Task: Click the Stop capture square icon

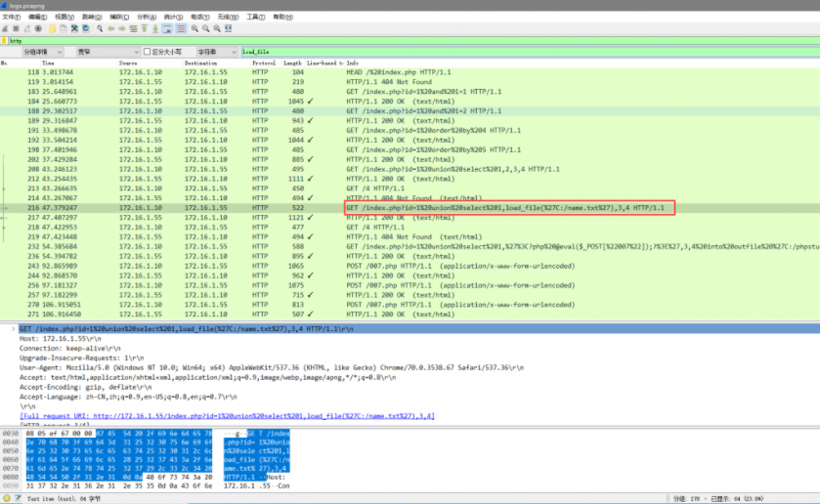Action: (17, 28)
